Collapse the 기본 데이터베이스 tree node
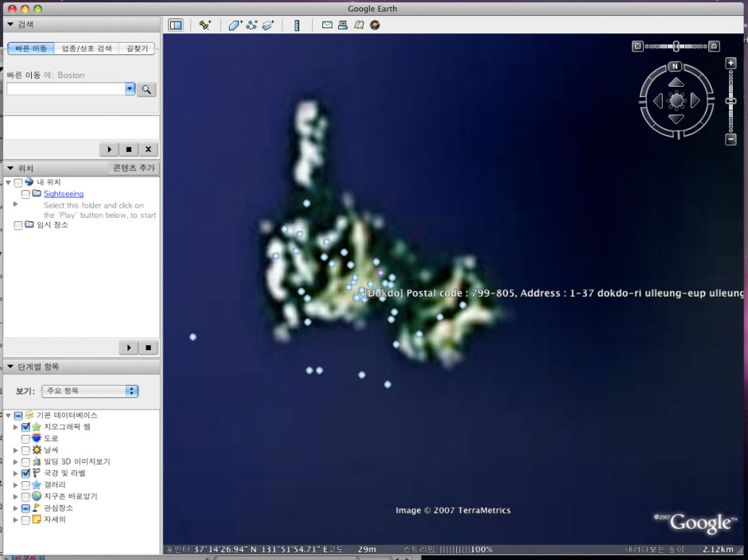Viewport: 748px width, 560px height. 8,415
